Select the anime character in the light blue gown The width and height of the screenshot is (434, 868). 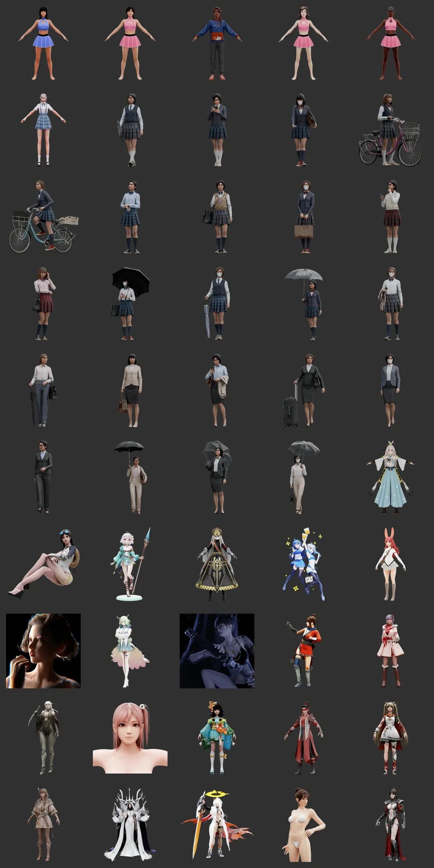pos(390,477)
